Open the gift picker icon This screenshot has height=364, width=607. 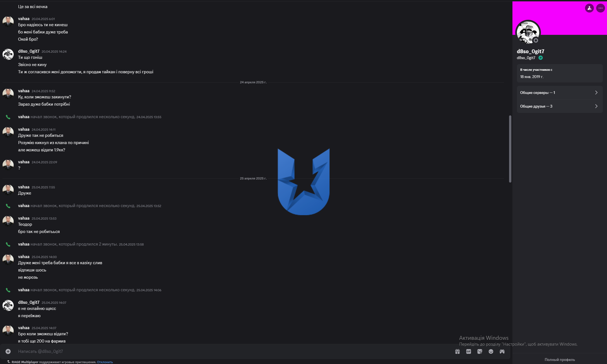point(457,351)
